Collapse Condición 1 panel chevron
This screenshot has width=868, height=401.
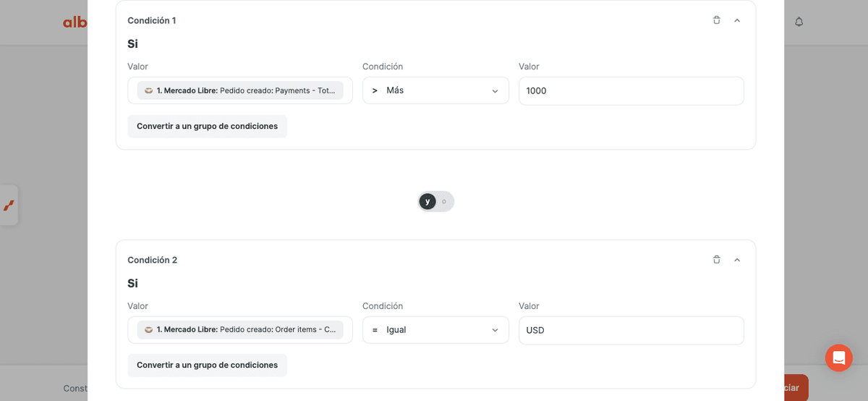click(x=737, y=20)
